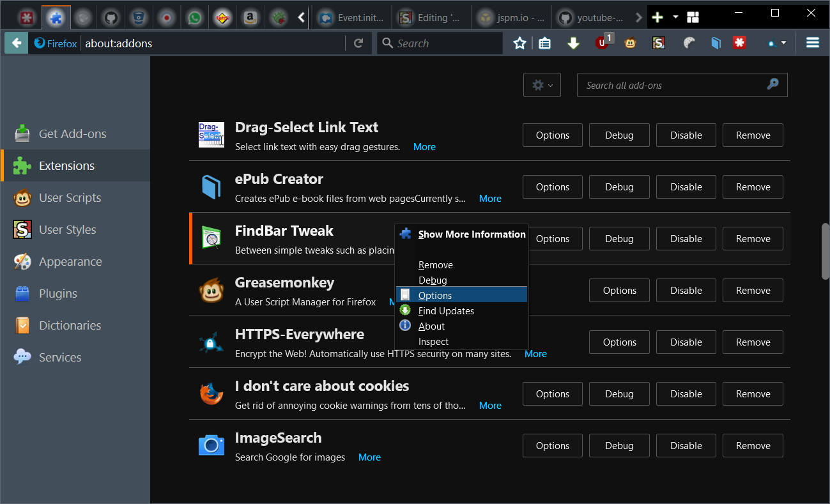The width and height of the screenshot is (830, 504).
Task: Disable the Greasemonkey extension
Action: pos(686,290)
